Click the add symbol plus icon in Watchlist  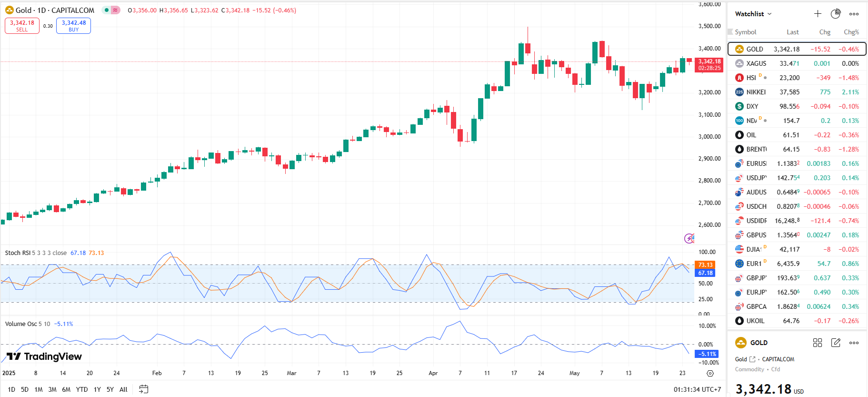[x=818, y=14]
